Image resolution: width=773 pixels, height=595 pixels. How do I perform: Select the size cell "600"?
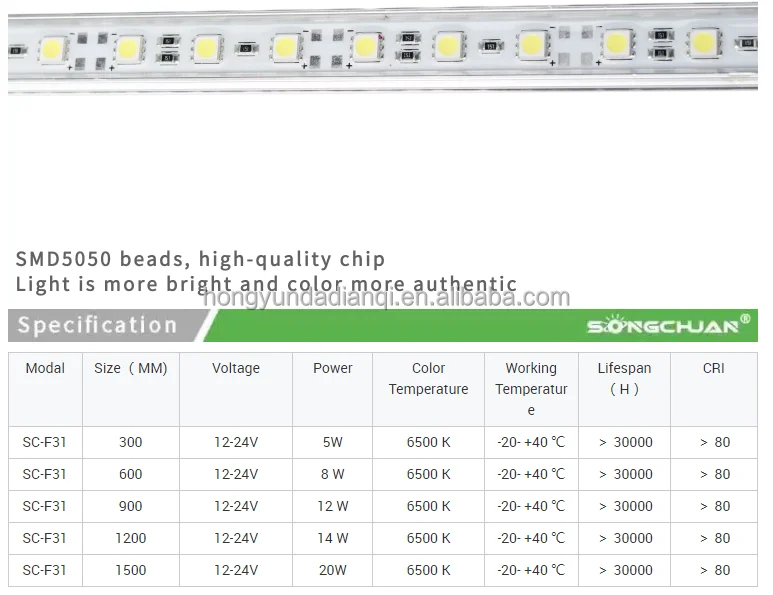point(131,474)
